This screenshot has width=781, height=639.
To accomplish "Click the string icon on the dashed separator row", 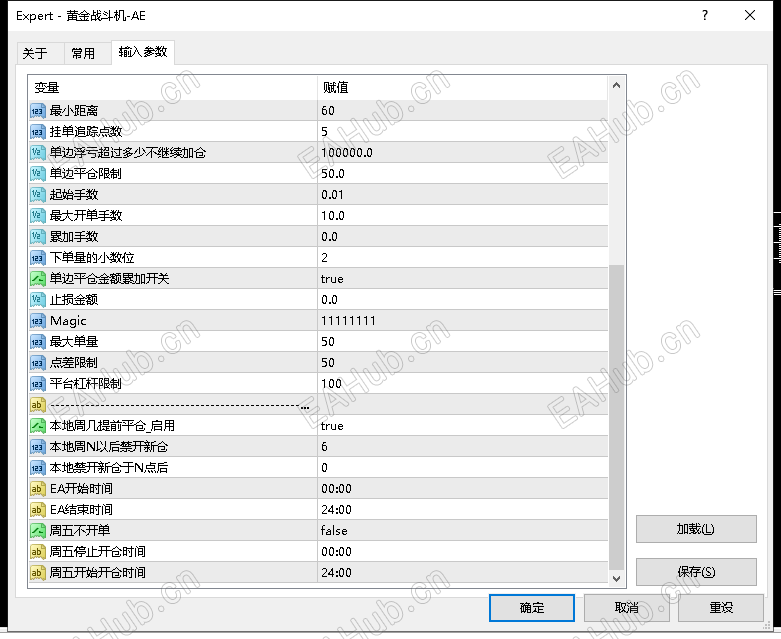I will point(38,404).
